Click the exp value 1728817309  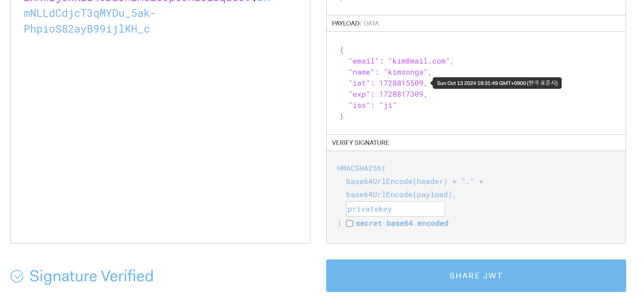(401, 94)
